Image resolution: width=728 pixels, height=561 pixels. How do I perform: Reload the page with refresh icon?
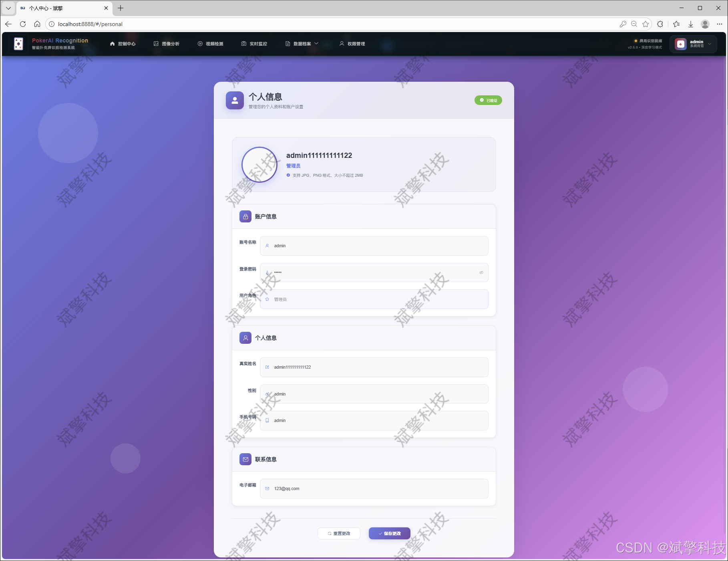(23, 24)
